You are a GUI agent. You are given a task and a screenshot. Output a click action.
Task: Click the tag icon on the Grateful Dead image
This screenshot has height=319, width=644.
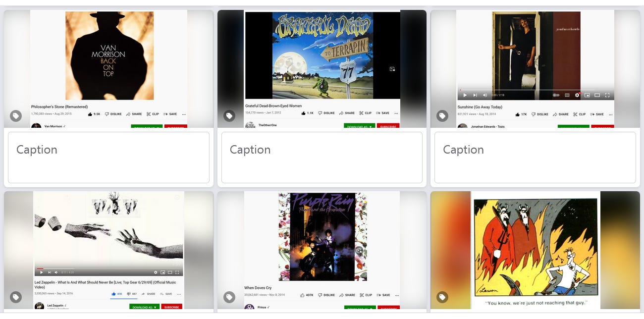tap(229, 116)
